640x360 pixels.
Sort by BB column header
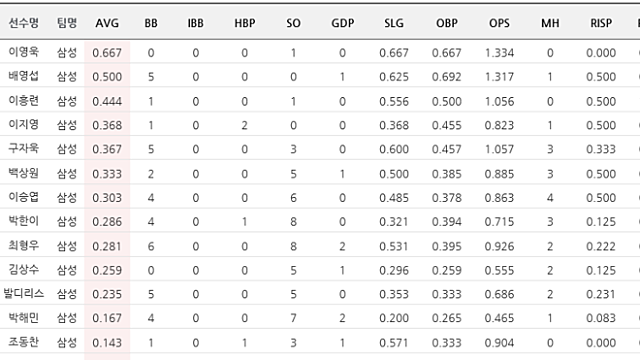pos(151,23)
